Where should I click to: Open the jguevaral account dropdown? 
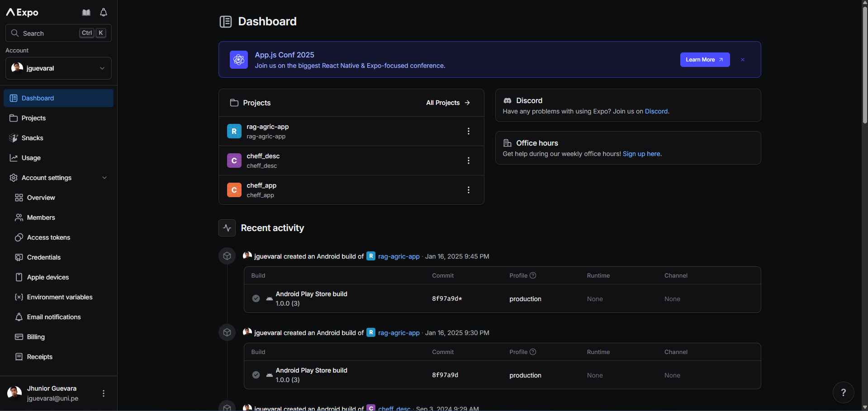pos(58,68)
